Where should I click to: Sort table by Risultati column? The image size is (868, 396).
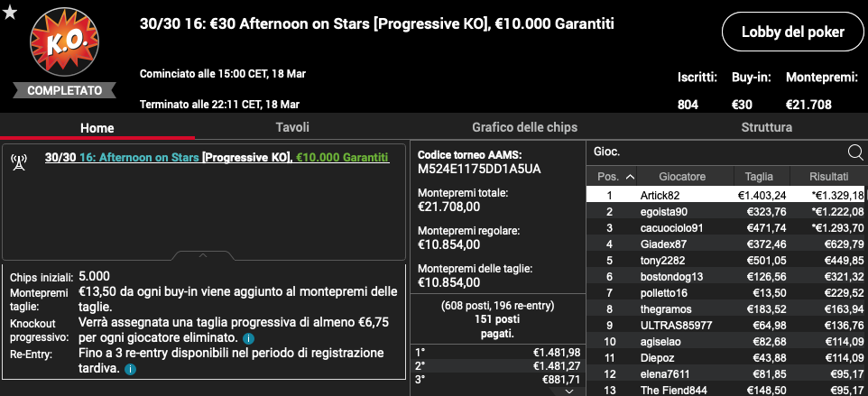point(828,177)
